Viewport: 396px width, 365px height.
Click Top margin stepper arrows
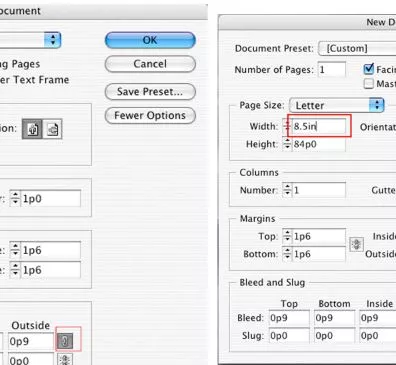pyautogui.click(x=287, y=237)
